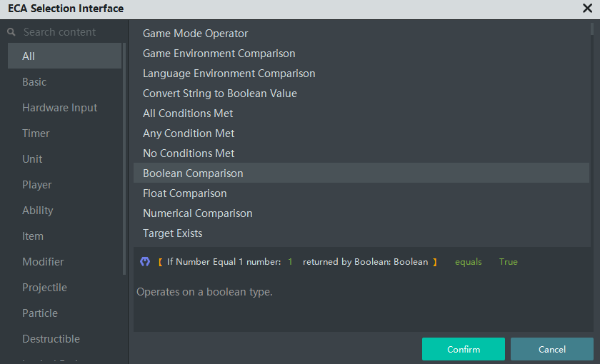
Task: Click the condition list scrollbar
Action: 592,29
